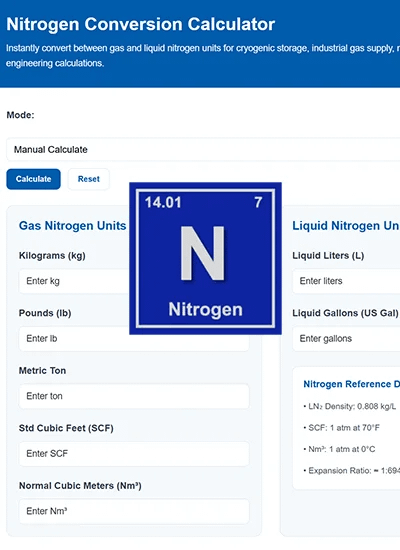Screen dimensions: 400x550
Task: Click the SCF: 1 atm at 70°F line
Action: pyautogui.click(x=341, y=428)
